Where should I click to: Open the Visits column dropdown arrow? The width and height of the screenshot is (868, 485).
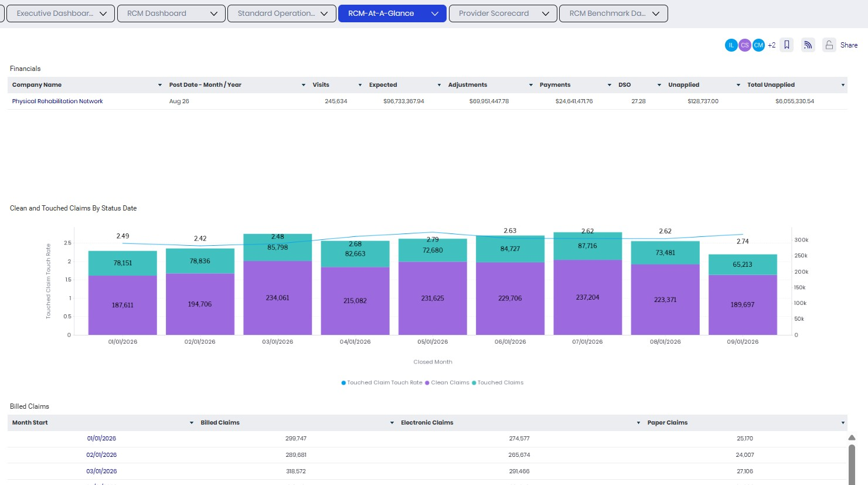click(x=360, y=85)
